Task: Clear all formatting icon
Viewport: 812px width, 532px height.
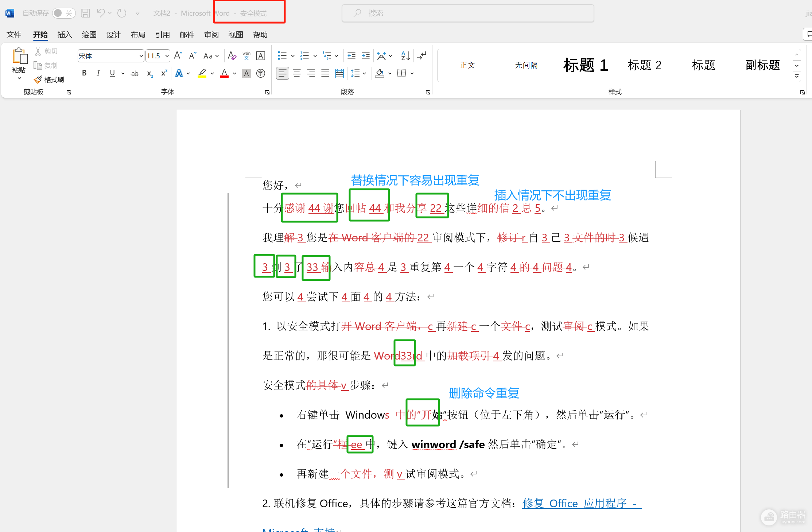Action: click(x=232, y=55)
